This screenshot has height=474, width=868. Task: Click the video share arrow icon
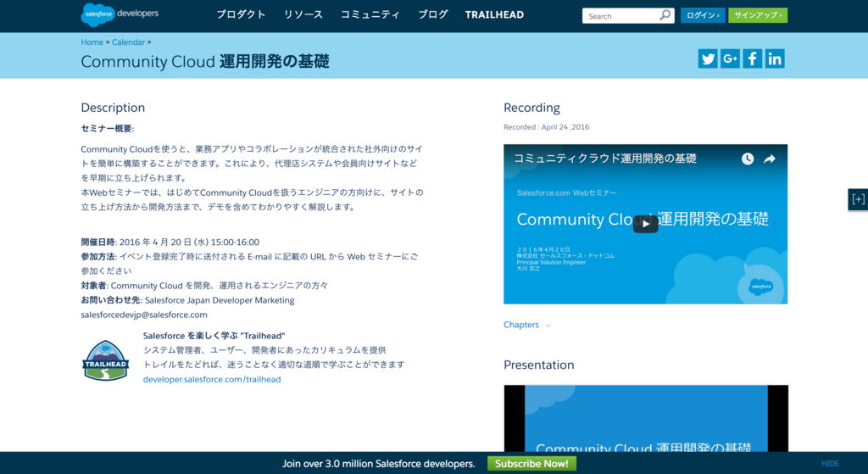click(x=770, y=159)
